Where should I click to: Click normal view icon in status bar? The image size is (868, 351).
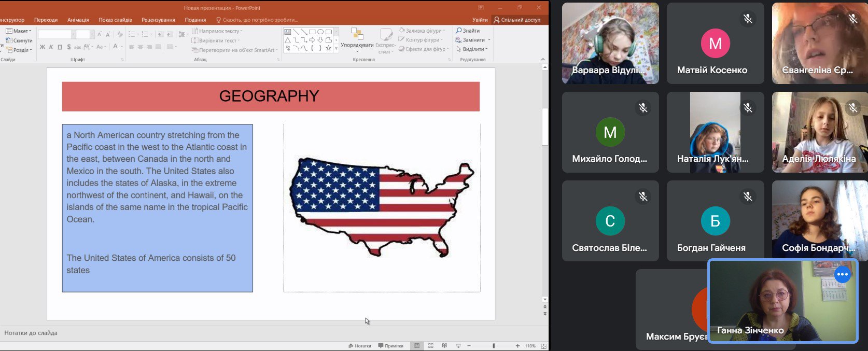click(417, 346)
